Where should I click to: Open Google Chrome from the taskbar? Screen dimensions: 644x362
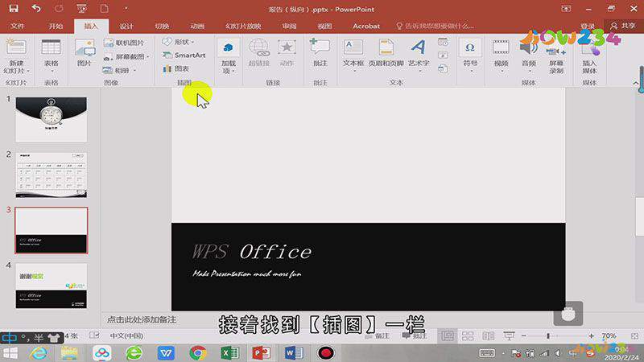[x=198, y=353]
